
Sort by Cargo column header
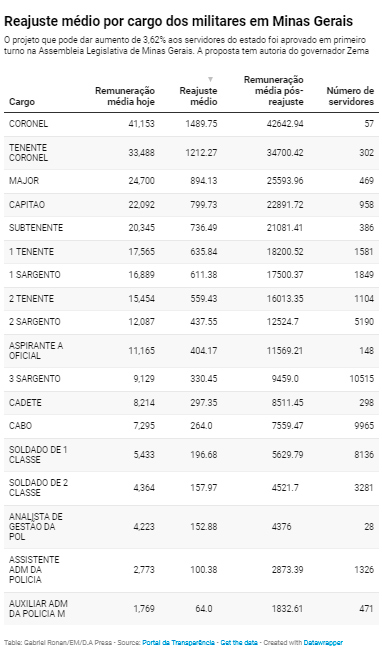coord(22,102)
